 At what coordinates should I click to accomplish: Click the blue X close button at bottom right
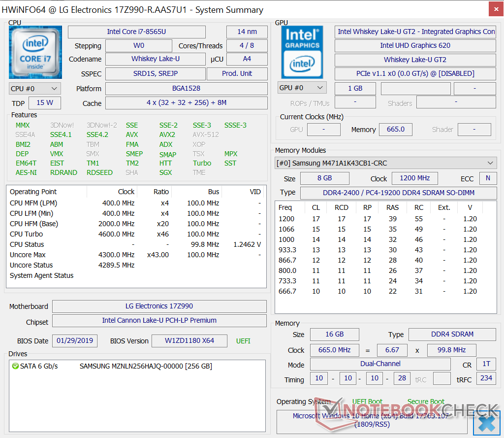pyautogui.click(x=486, y=423)
